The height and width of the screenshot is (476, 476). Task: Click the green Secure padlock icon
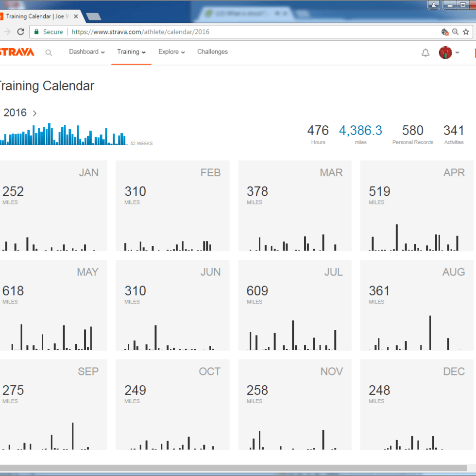coord(36,32)
